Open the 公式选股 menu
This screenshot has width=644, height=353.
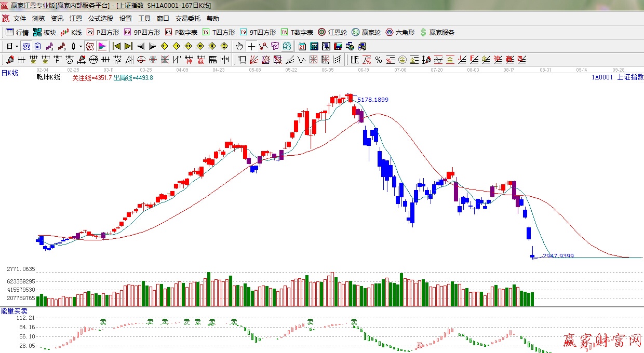[x=100, y=18]
